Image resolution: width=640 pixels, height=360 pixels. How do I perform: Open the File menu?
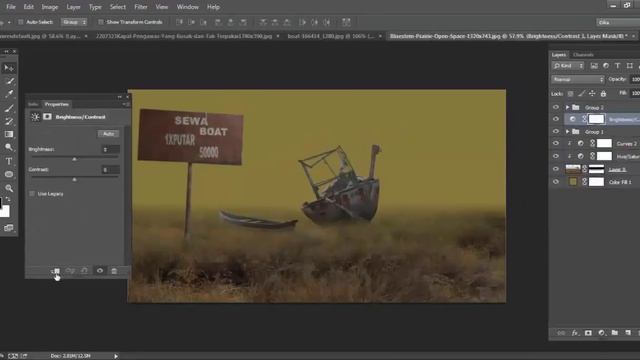click(11, 7)
